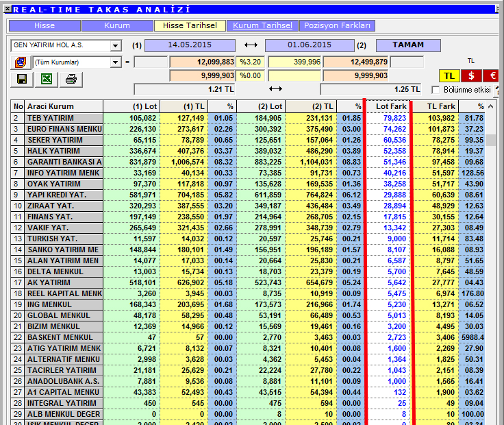
Task: Switch currency to euro
Action: 492,76
